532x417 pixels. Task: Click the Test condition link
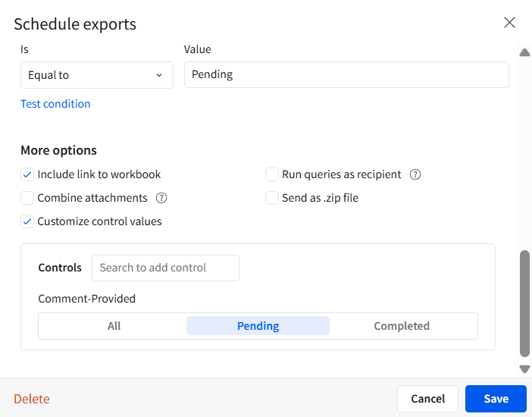tap(55, 104)
